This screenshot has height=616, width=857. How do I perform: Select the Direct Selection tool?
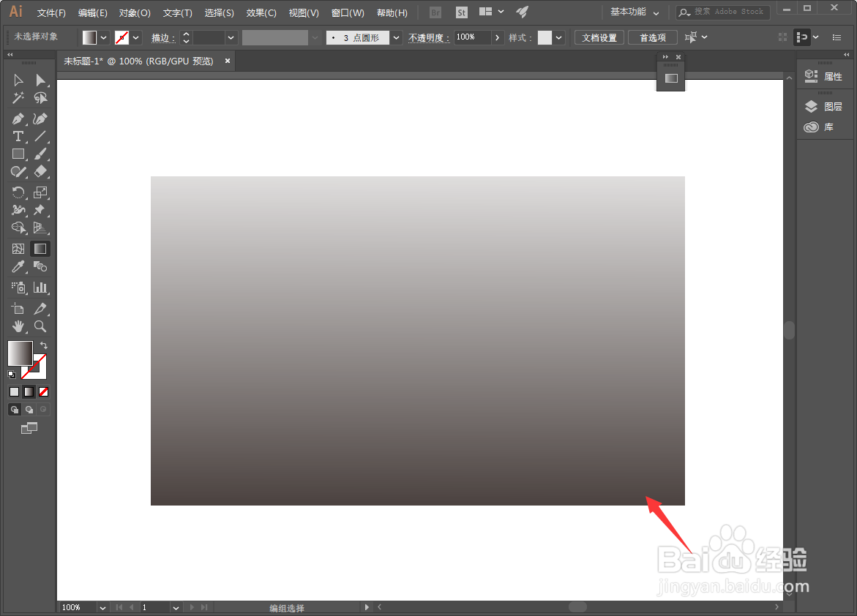(40, 80)
